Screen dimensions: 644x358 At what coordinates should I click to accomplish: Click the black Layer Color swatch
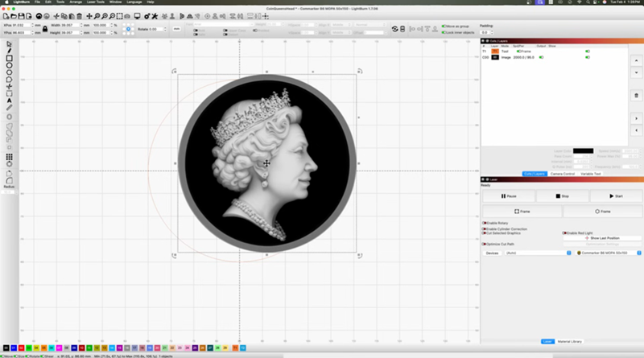tap(583, 150)
